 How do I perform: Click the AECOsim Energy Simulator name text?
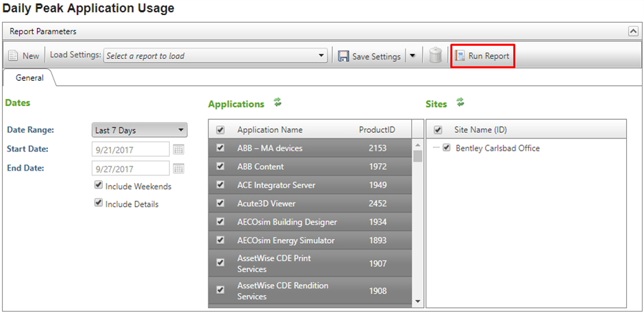point(286,240)
